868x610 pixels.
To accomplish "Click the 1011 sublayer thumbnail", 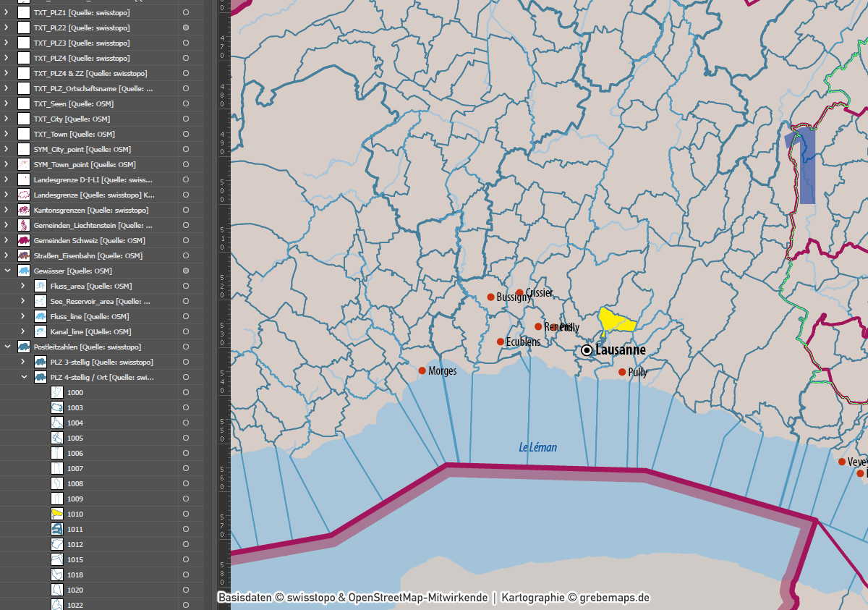I will [x=57, y=529].
